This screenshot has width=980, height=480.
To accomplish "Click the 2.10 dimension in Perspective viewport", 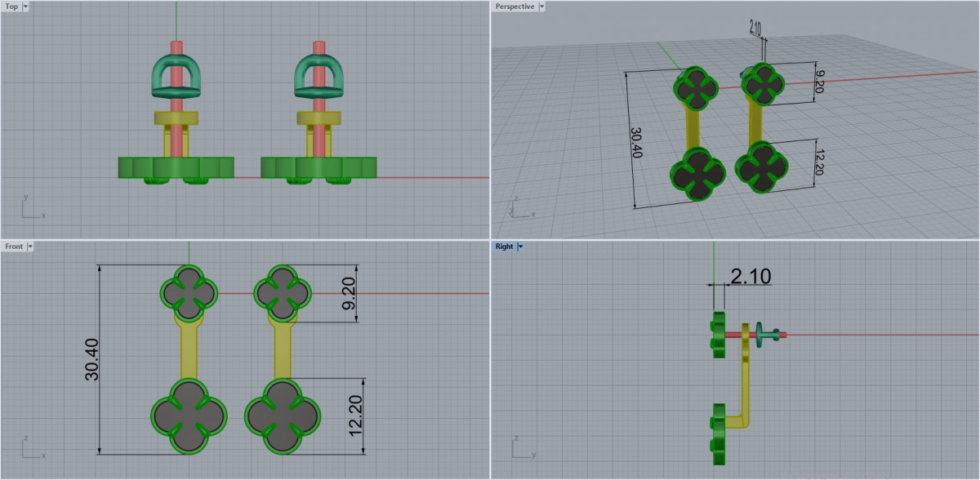I will click(755, 29).
